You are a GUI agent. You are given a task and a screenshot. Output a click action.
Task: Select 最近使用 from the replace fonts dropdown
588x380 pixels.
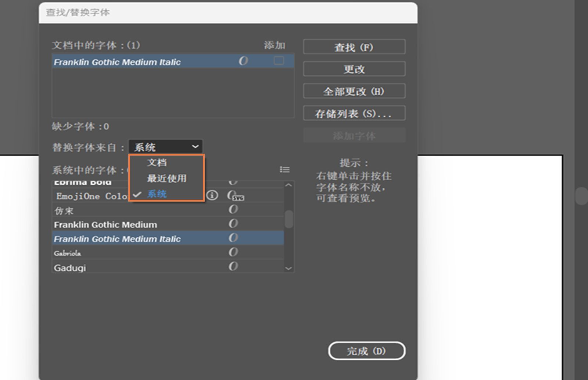[166, 178]
